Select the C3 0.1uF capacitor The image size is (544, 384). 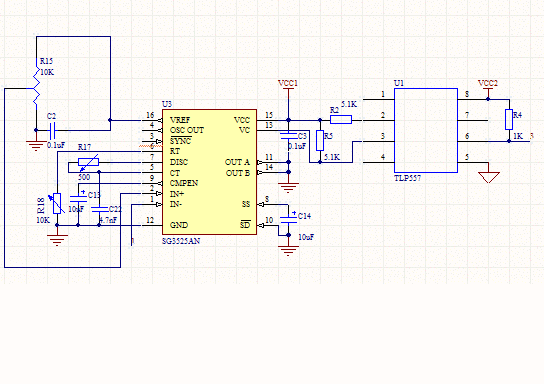pos(288,136)
